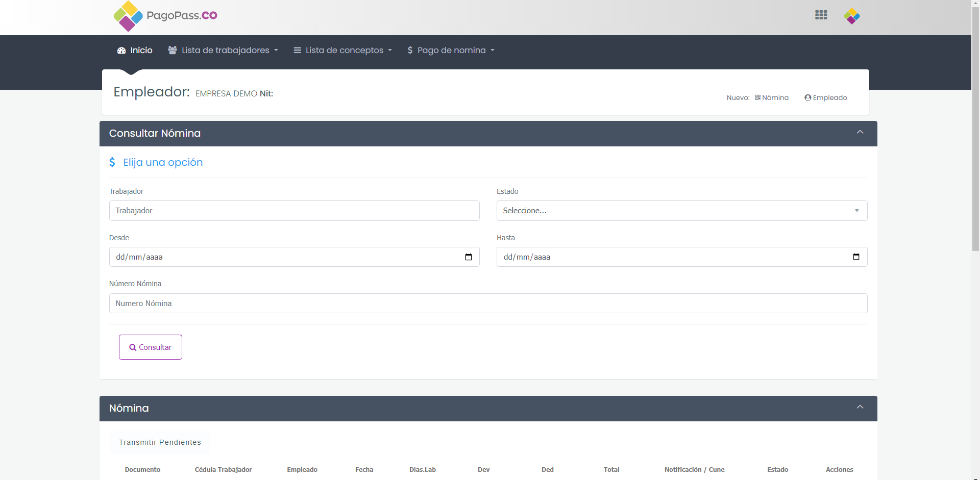Screen dimensions: 980x480
Task: Click the PagoPass.co logo
Action: point(165,16)
